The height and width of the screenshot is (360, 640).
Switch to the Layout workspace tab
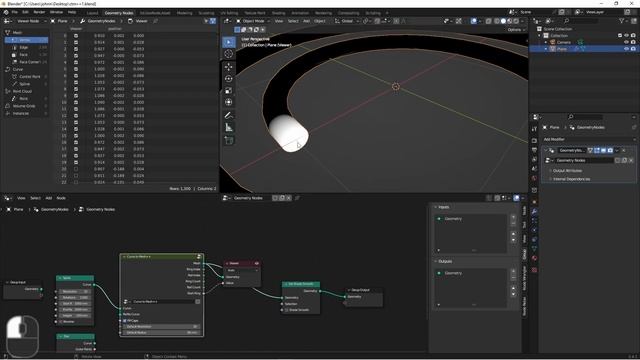point(92,13)
